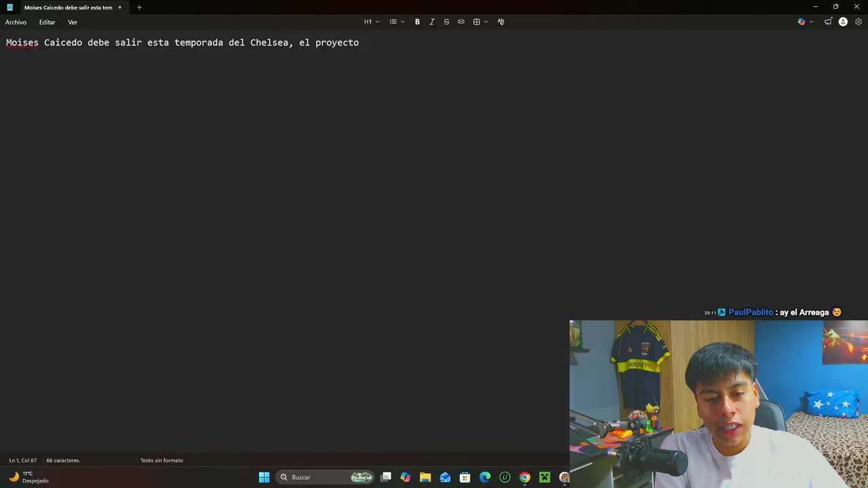The height and width of the screenshot is (488, 868).
Task: Click the word 'proyecto' in the document
Action: tap(337, 42)
